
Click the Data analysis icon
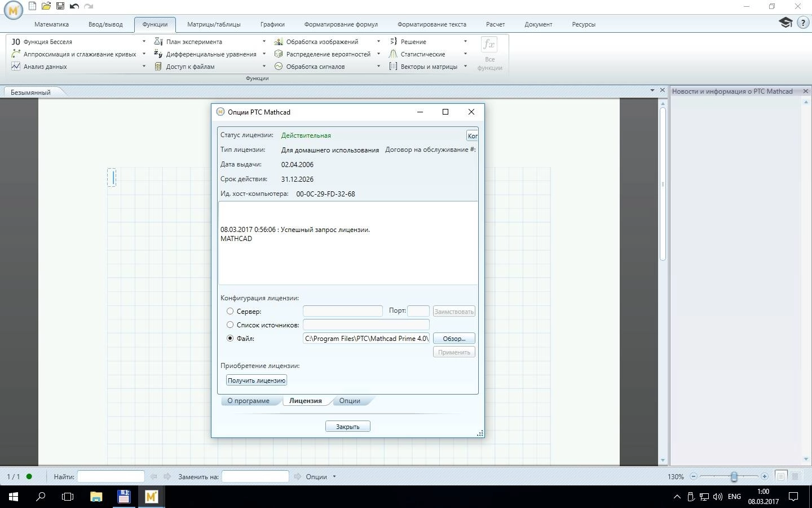click(16, 66)
